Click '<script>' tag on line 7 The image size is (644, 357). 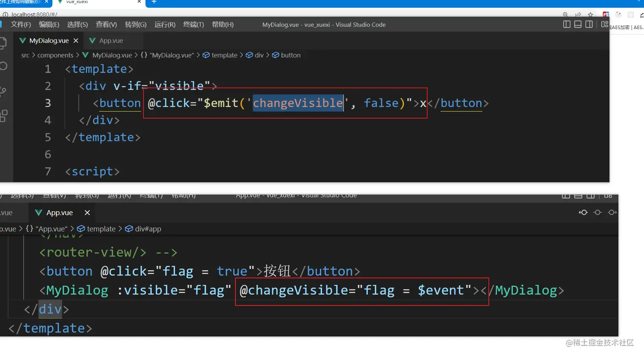(x=92, y=171)
